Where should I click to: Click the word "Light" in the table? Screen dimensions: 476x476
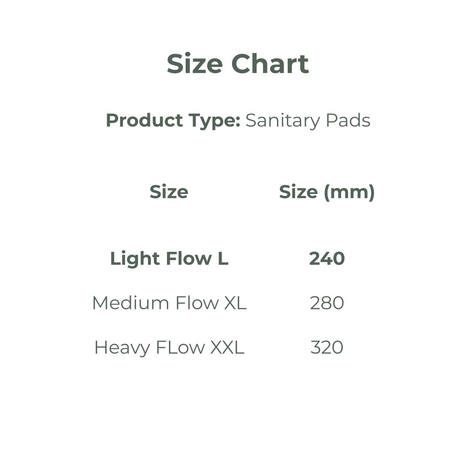point(134,259)
